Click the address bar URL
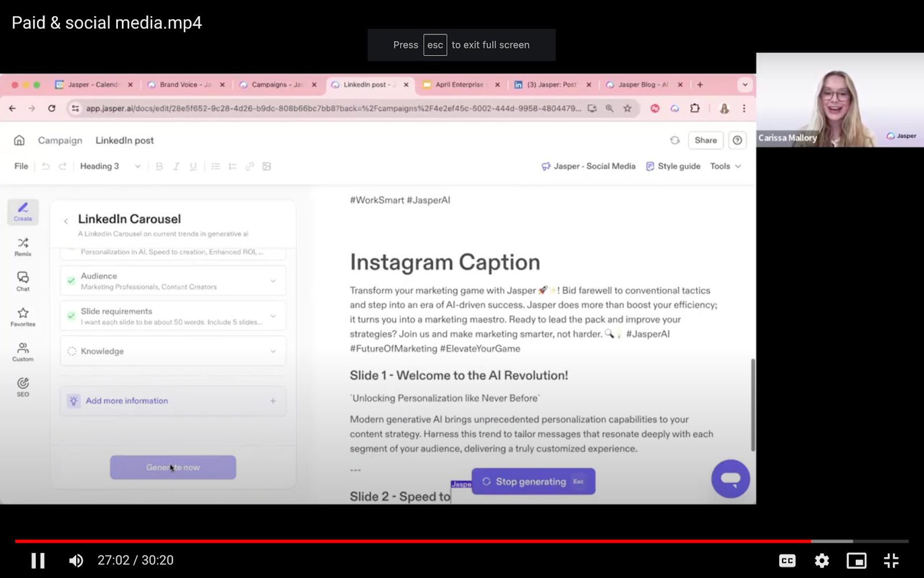This screenshot has width=924, height=578. click(x=333, y=108)
